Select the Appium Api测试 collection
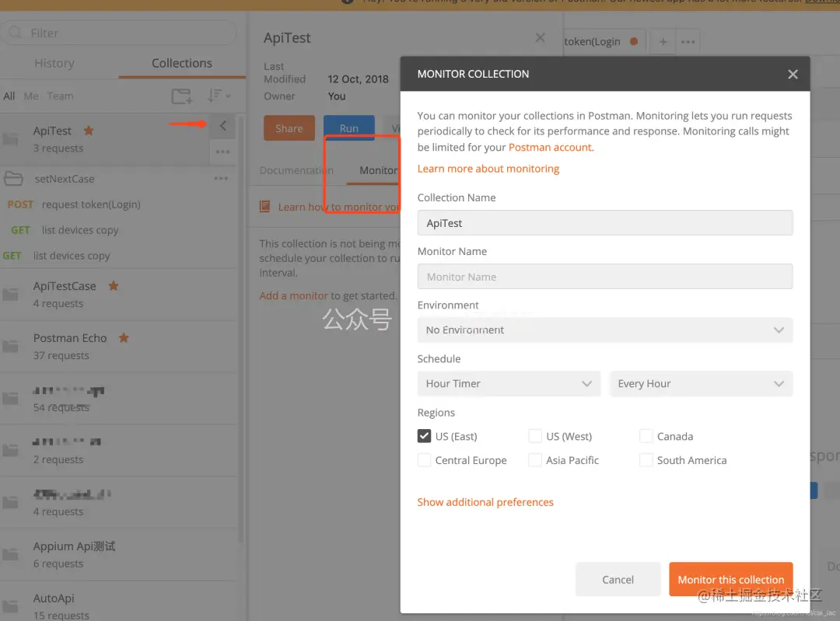 pyautogui.click(x=118, y=555)
